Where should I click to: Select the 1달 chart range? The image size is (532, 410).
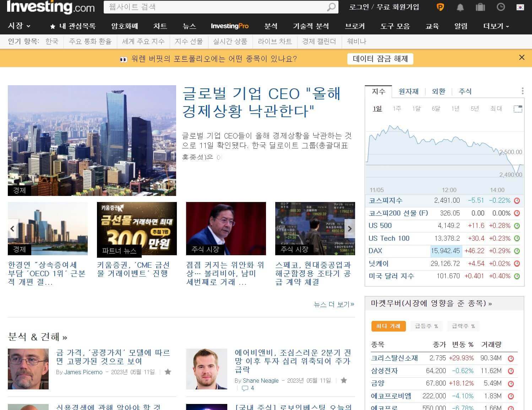coord(416,109)
